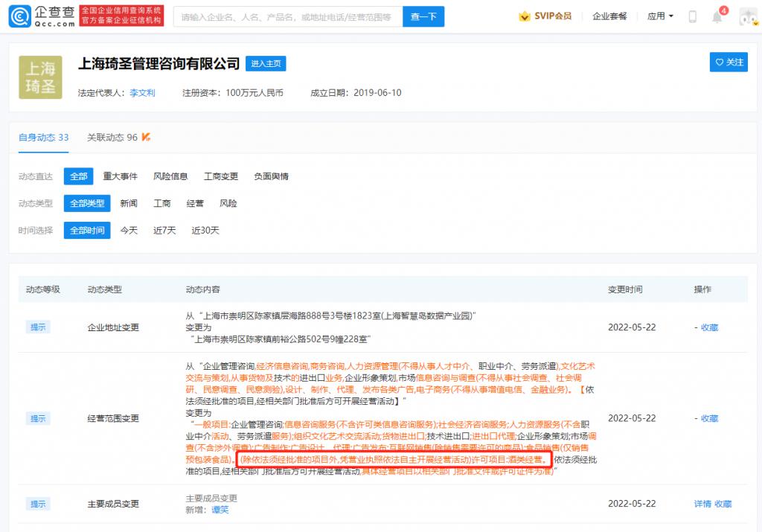Click the Qcc.com logo icon
Image resolution: width=762 pixels, height=532 pixels.
pos(19,16)
